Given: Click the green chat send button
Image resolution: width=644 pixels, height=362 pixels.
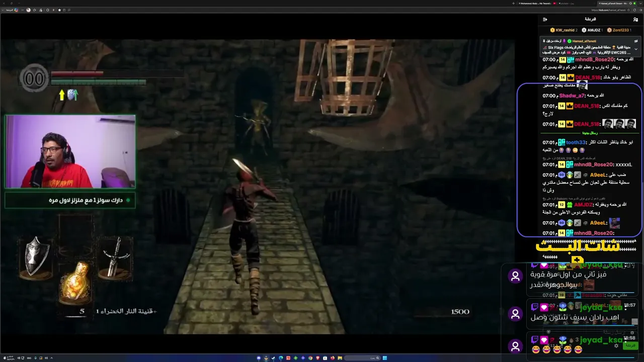Looking at the screenshot, I should (x=630, y=346).
